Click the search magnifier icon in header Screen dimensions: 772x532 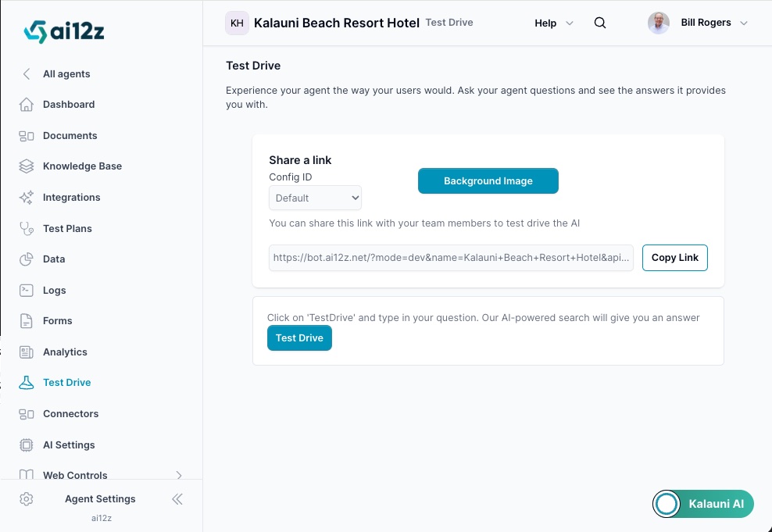tap(600, 23)
